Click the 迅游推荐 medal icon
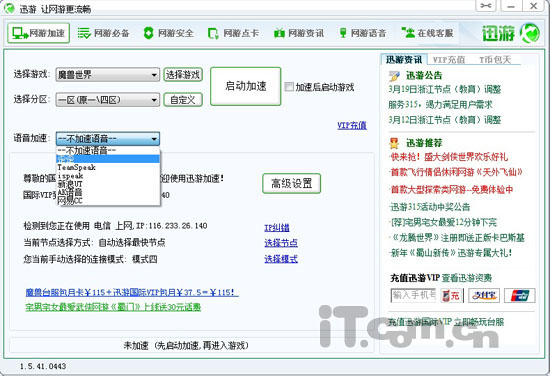Viewport: 550px width, 376px height. tap(394, 143)
